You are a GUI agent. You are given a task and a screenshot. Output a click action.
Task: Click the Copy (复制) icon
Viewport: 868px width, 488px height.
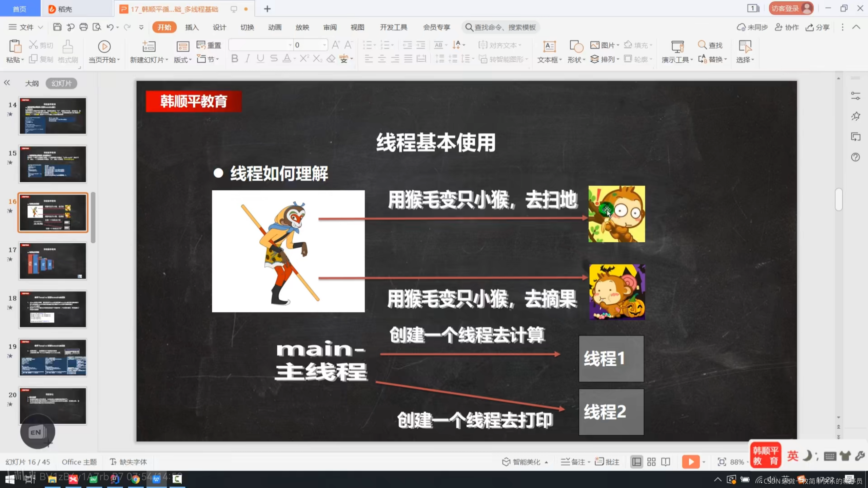click(x=33, y=59)
